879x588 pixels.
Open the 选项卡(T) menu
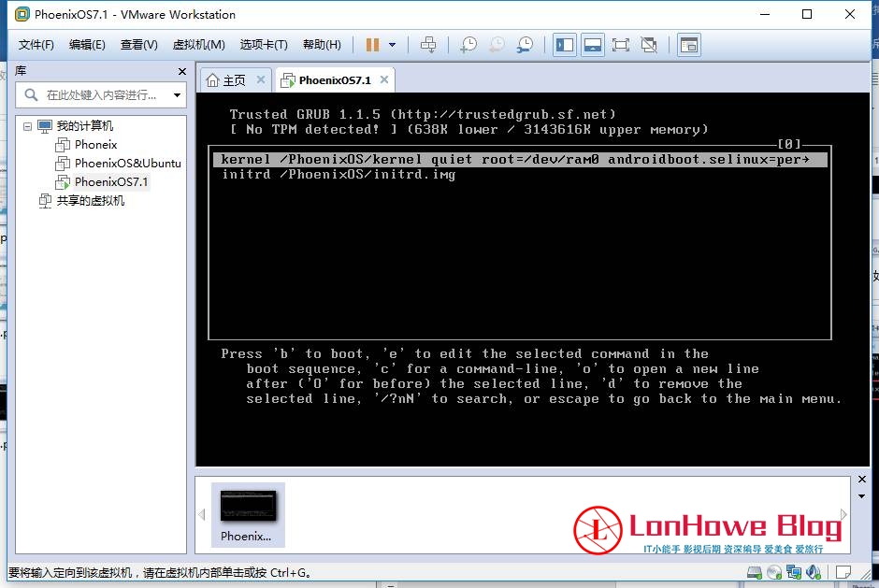click(x=264, y=45)
